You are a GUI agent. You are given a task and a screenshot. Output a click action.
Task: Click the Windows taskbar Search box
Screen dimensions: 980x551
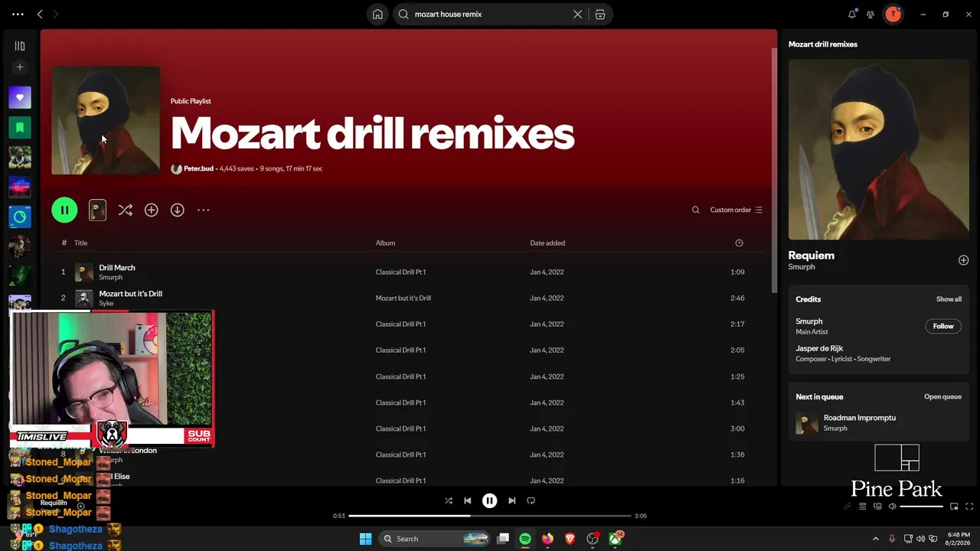pos(434,539)
